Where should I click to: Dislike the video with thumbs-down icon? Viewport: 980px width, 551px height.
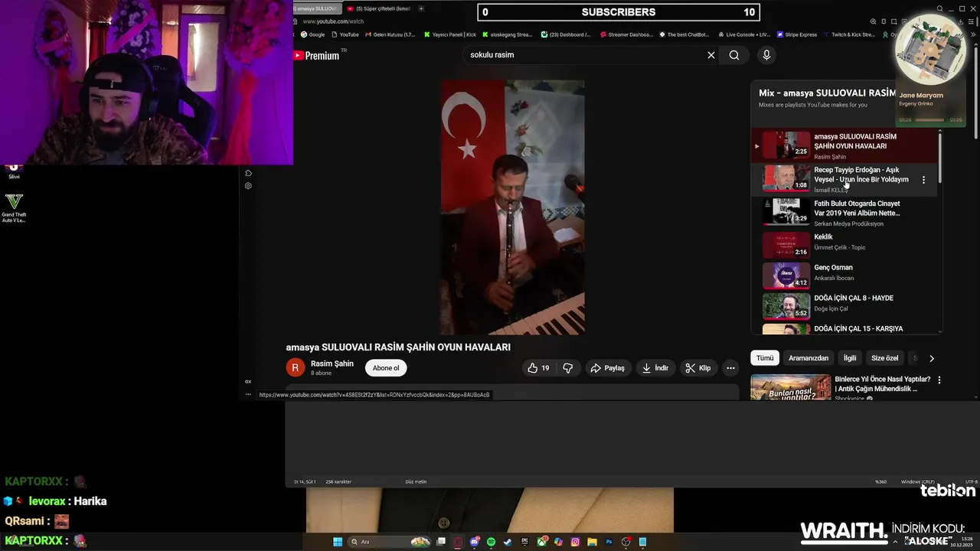(567, 368)
